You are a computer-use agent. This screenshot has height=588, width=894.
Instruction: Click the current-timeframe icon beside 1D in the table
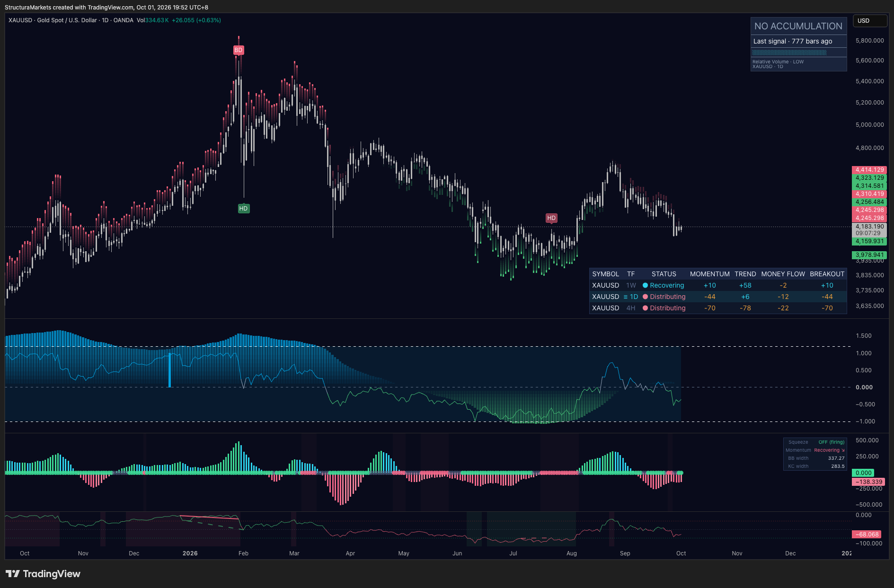pos(626,297)
